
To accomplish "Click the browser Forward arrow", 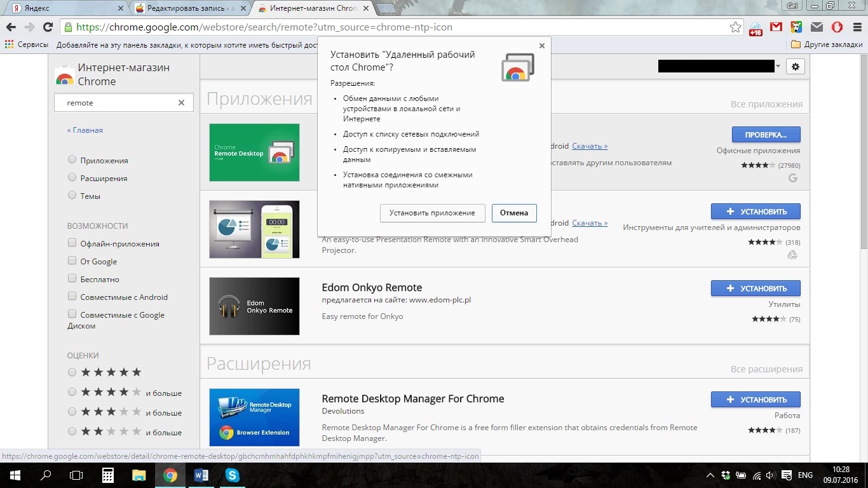I will tap(29, 27).
